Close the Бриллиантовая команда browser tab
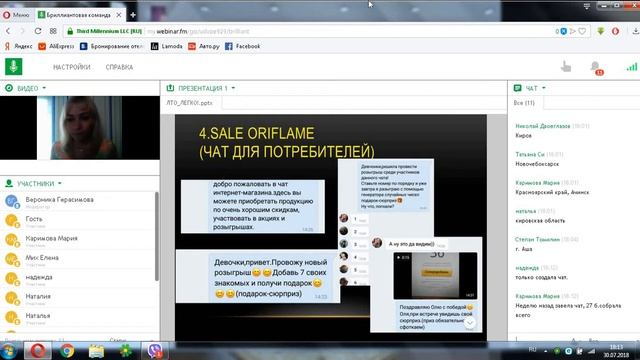The image size is (640, 360). click(119, 15)
